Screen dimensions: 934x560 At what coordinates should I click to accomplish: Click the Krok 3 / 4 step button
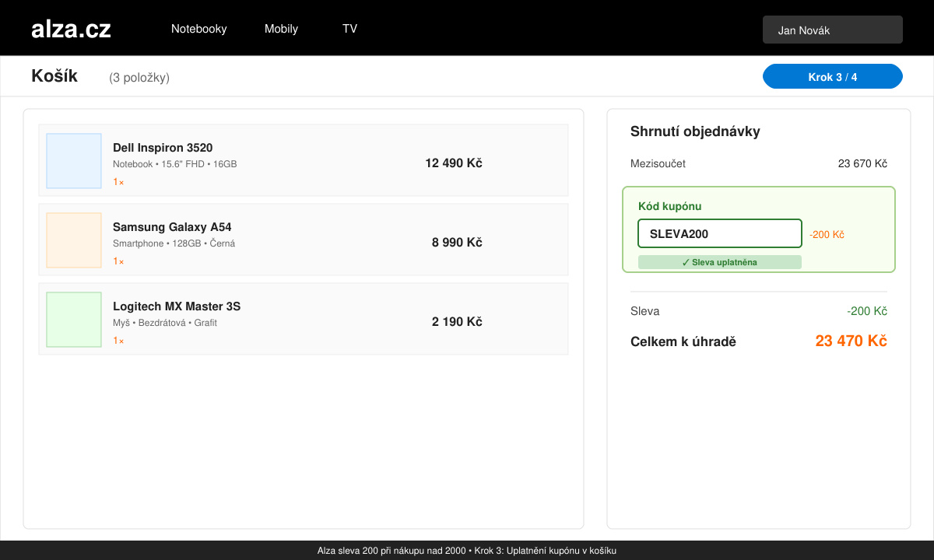tap(833, 77)
